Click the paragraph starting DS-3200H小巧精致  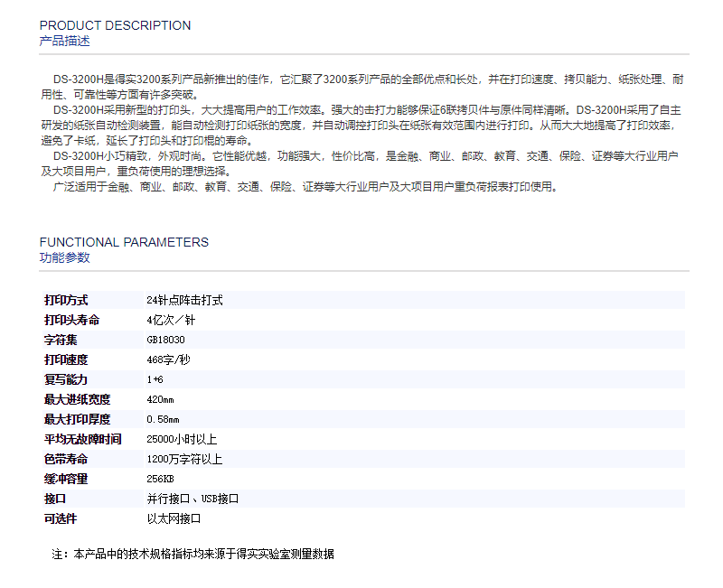pyautogui.click(x=359, y=163)
